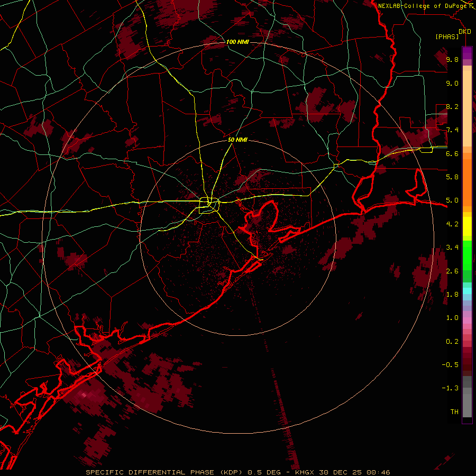Click the 2.6 value on the scale
Image resolution: width=476 pixels, height=476 pixels.
[452, 271]
